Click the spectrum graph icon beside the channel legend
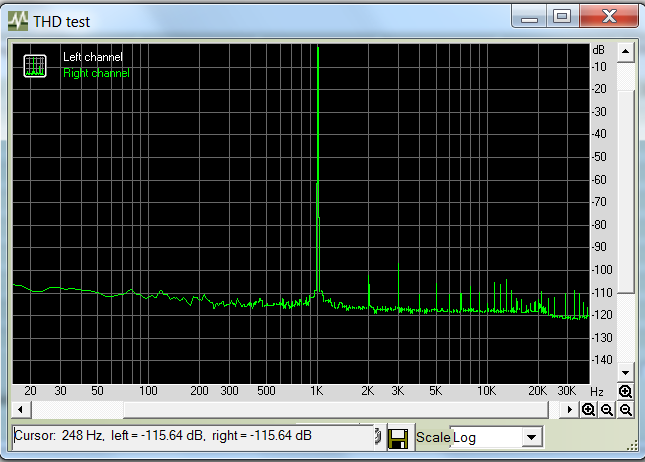Screen dimensions: 645x462 [35, 66]
